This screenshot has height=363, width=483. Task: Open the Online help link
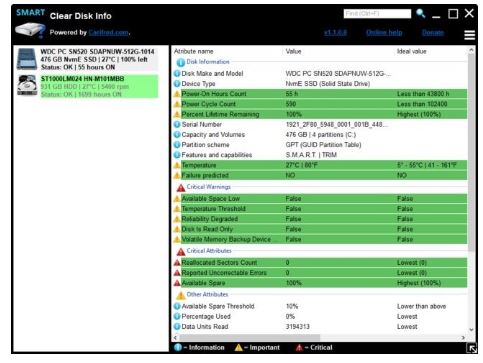[384, 33]
